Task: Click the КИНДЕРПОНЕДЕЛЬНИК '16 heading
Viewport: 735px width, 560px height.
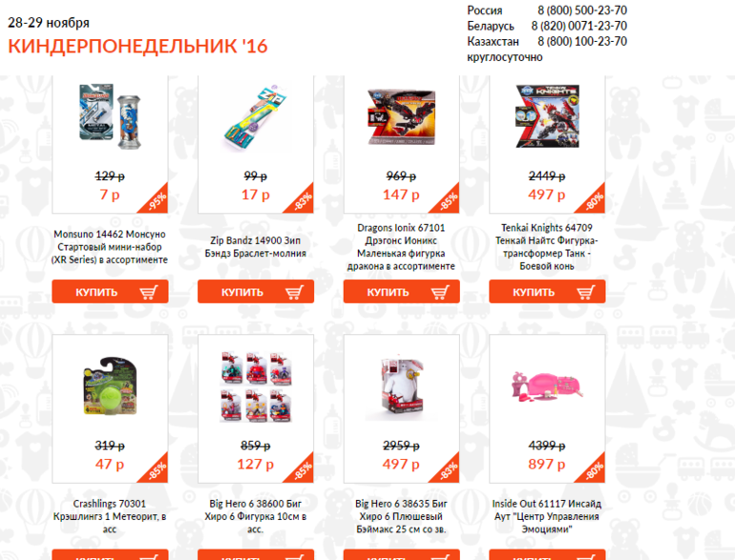Action: pyautogui.click(x=137, y=46)
